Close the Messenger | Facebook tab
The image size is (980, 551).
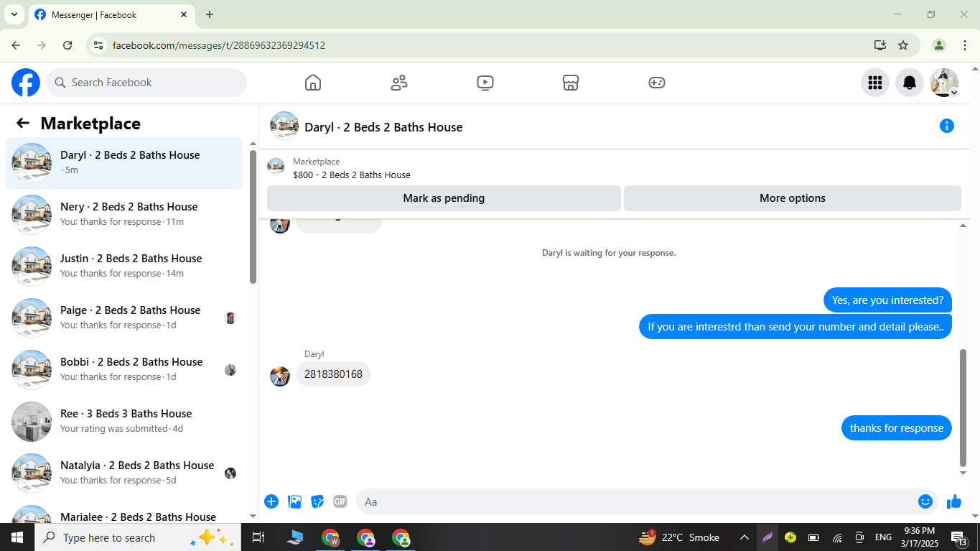point(184,14)
